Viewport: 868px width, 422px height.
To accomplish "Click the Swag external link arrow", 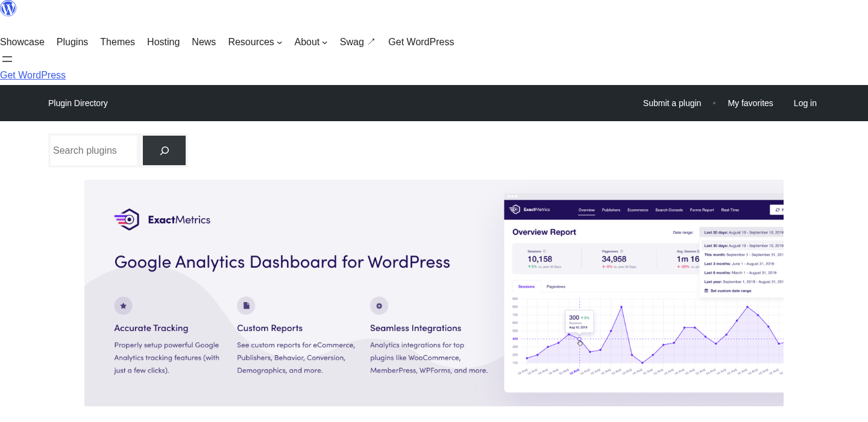I will tap(371, 42).
